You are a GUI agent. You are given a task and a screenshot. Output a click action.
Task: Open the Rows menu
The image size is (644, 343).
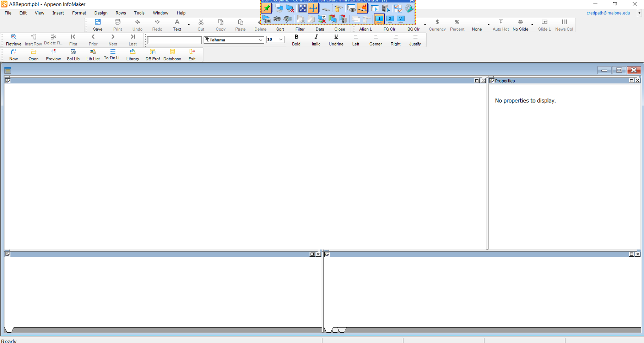pos(121,13)
